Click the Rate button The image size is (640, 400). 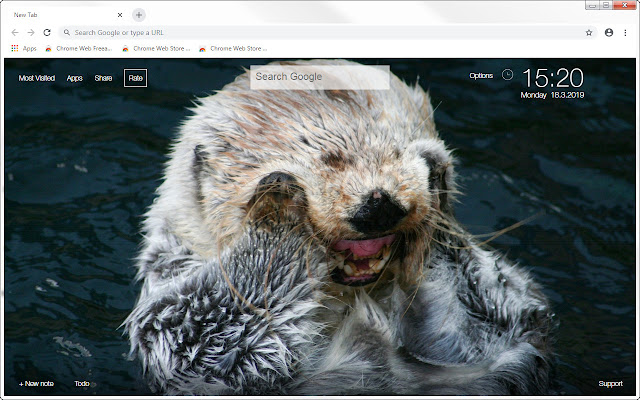[136, 78]
